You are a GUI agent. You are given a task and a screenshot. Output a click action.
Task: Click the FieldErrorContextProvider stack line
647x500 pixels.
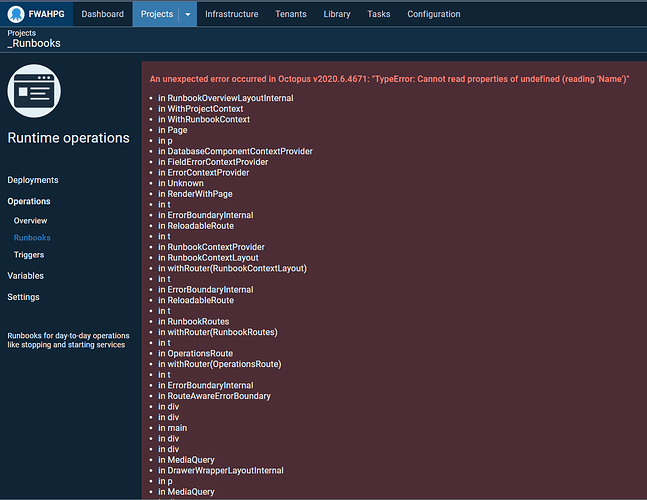coord(213,162)
